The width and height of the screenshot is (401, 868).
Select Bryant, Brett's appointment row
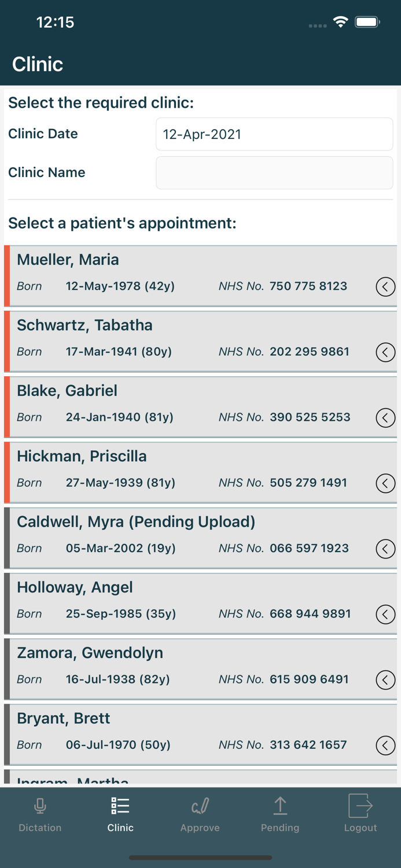tap(174, 733)
